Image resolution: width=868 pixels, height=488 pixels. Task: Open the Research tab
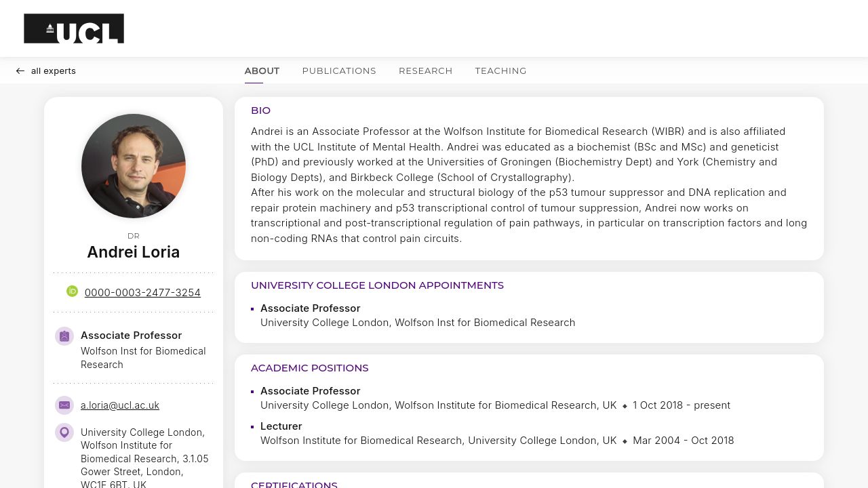[425, 70]
